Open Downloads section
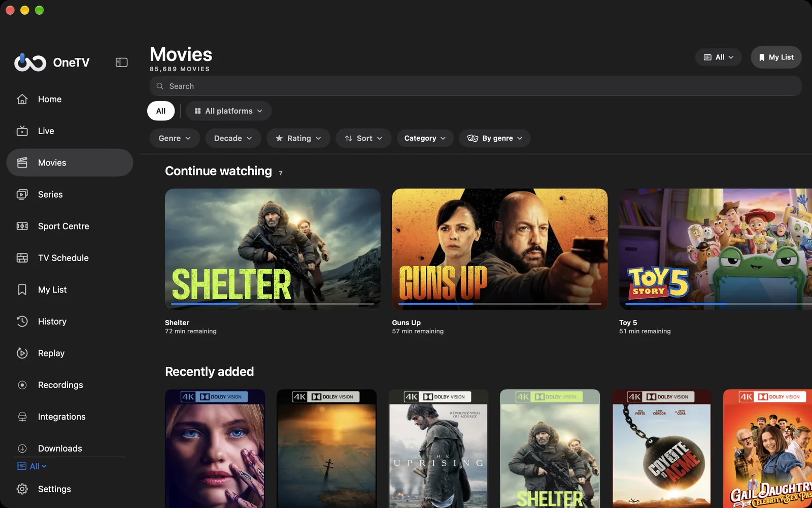This screenshot has height=508, width=812. pyautogui.click(x=70, y=448)
